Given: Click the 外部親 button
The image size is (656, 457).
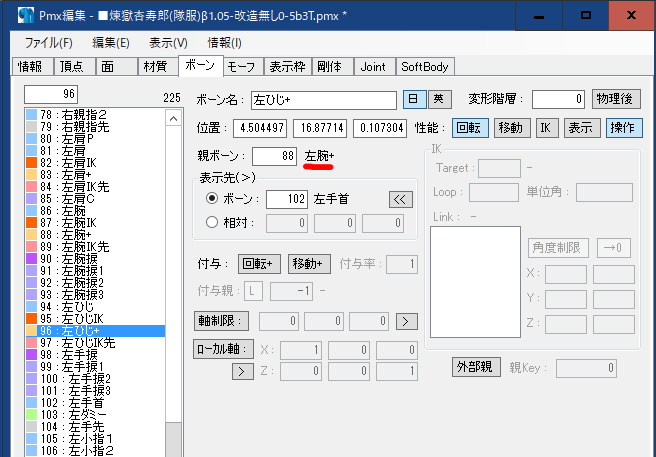Looking at the screenshot, I should click(476, 367).
